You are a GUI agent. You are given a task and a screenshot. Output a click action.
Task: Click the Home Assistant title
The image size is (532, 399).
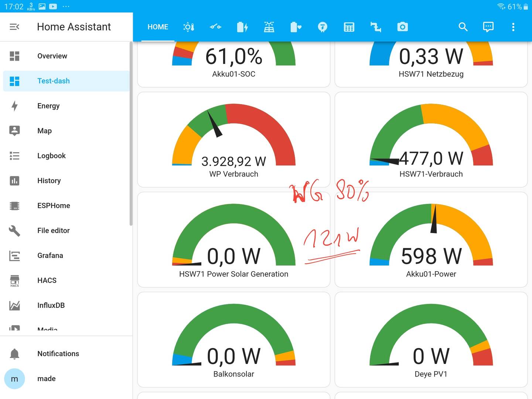(74, 27)
